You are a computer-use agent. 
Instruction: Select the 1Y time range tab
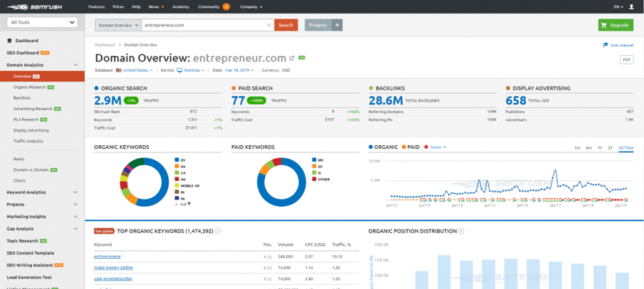pos(600,148)
